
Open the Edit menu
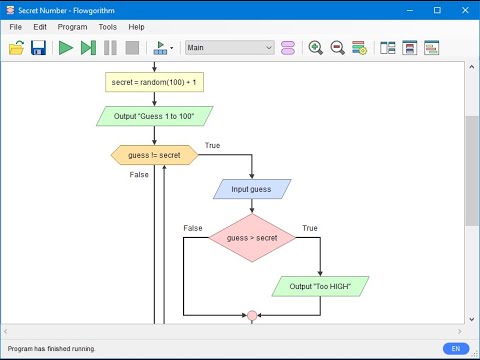(x=40, y=27)
